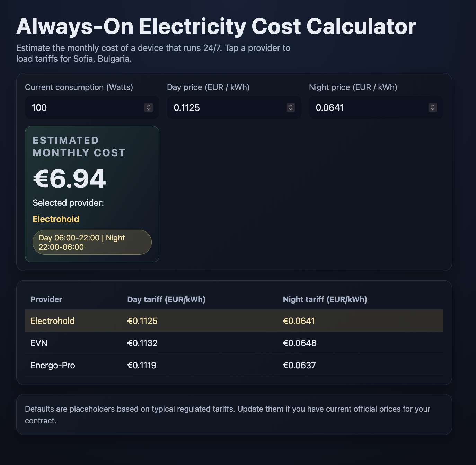Screen dimensions: 476x465
Task: Click the Day price down arrow
Action: tap(291, 109)
